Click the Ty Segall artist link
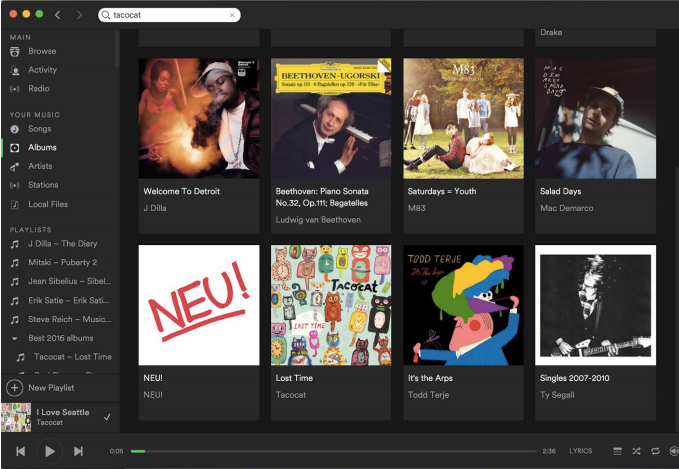Image resolution: width=679 pixels, height=469 pixels. (x=557, y=395)
